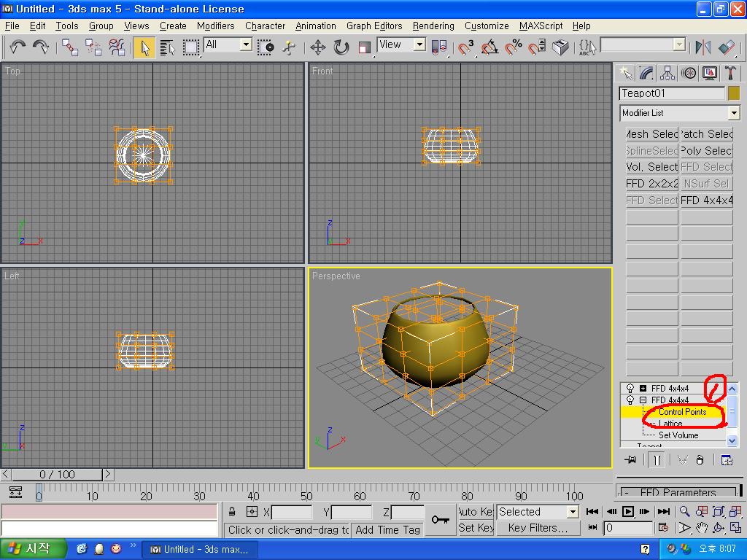This screenshot has width=747, height=560.
Task: Use Zoom Extents on the viewport
Action: (x=718, y=511)
